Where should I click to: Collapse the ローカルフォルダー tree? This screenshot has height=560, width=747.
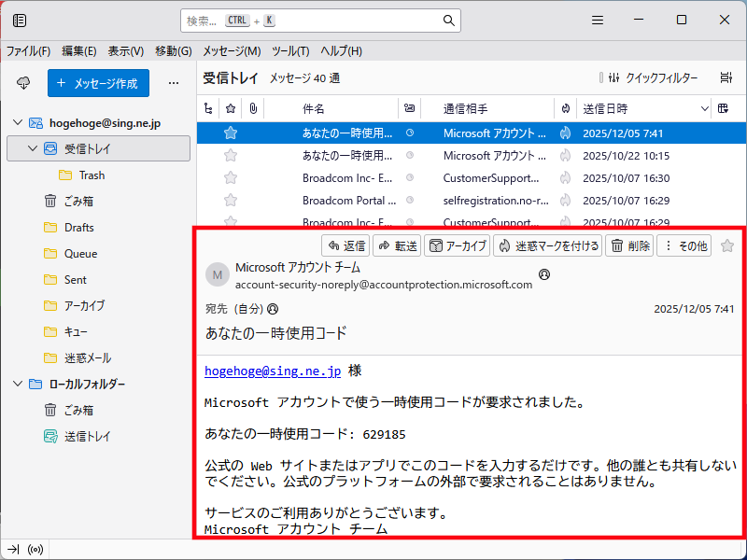click(18, 384)
